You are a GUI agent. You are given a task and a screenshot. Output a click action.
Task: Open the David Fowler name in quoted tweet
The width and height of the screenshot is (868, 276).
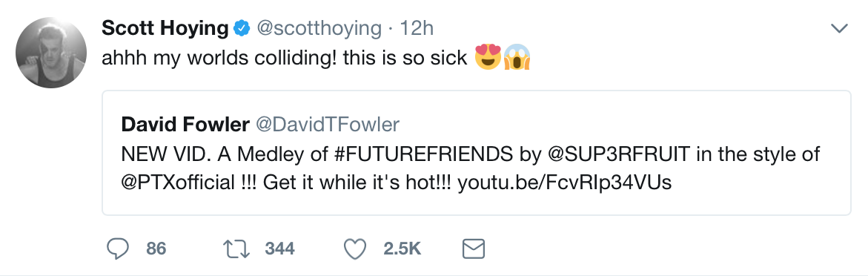pyautogui.click(x=185, y=125)
